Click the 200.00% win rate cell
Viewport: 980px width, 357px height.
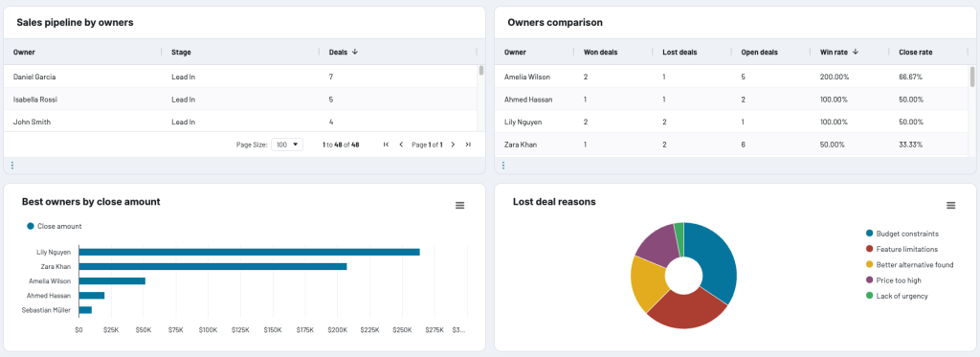[x=834, y=77]
